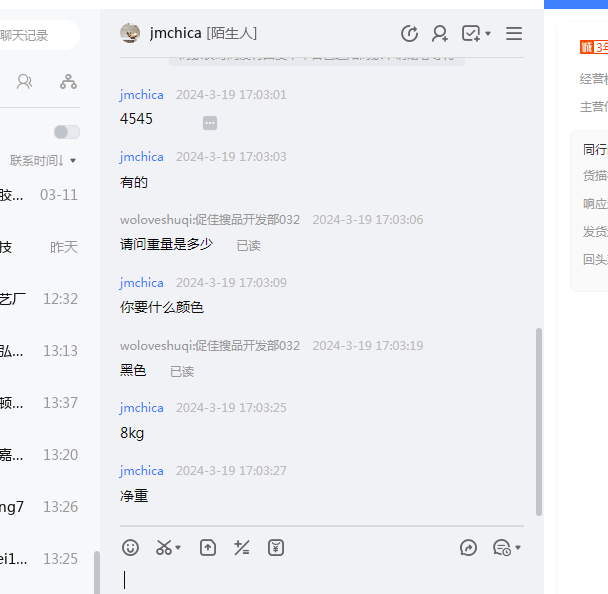This screenshot has height=594, width=608.
Task: Click the add task checkbox icon
Action: tap(471, 33)
